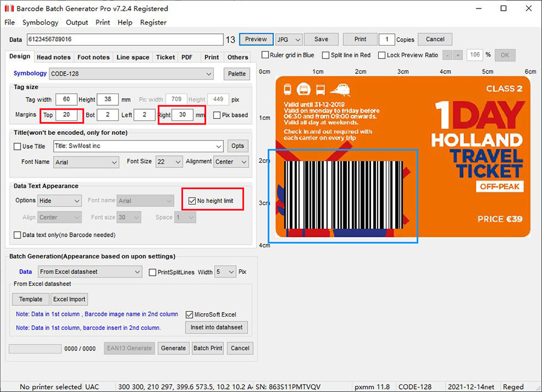Screen dimensions: 542x392
Task: Open the Register menu
Action: 153,22
